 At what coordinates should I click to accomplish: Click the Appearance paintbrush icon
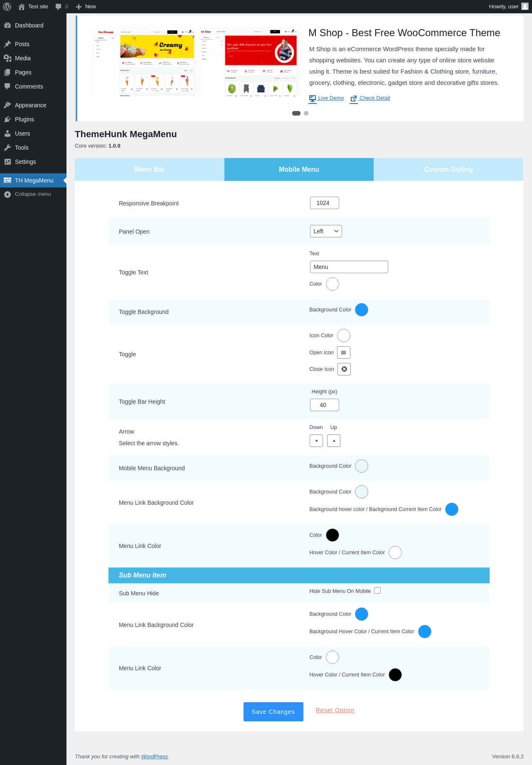tap(7, 105)
